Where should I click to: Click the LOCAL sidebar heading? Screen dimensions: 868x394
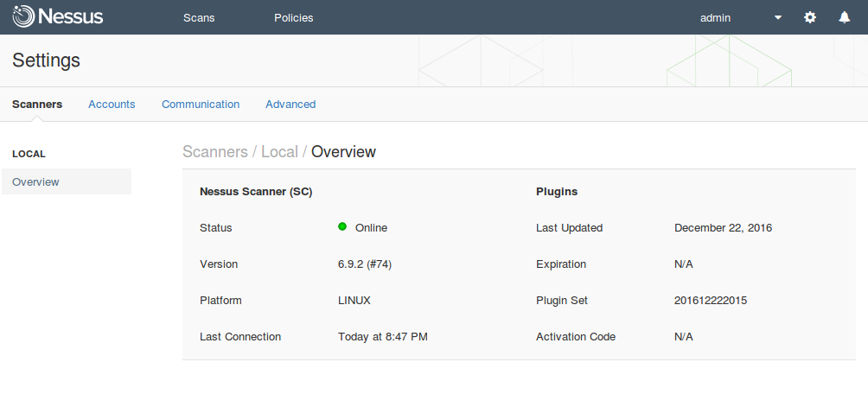coord(29,154)
